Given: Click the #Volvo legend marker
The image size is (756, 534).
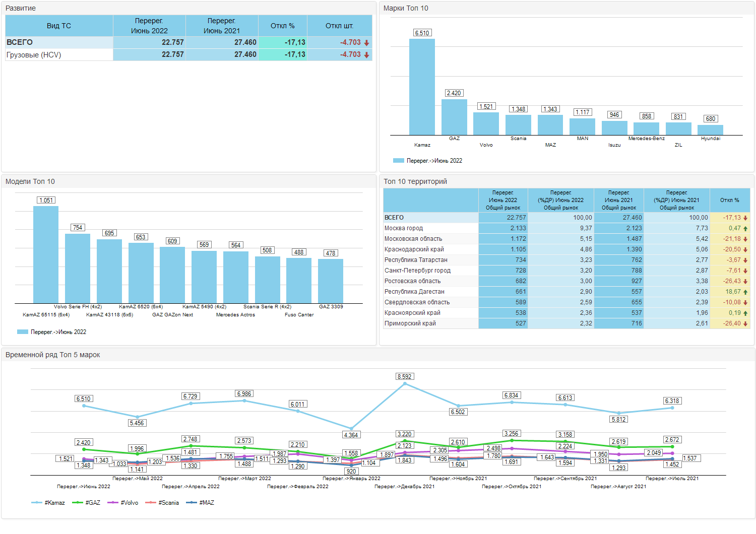Looking at the screenshot, I should (x=113, y=503).
